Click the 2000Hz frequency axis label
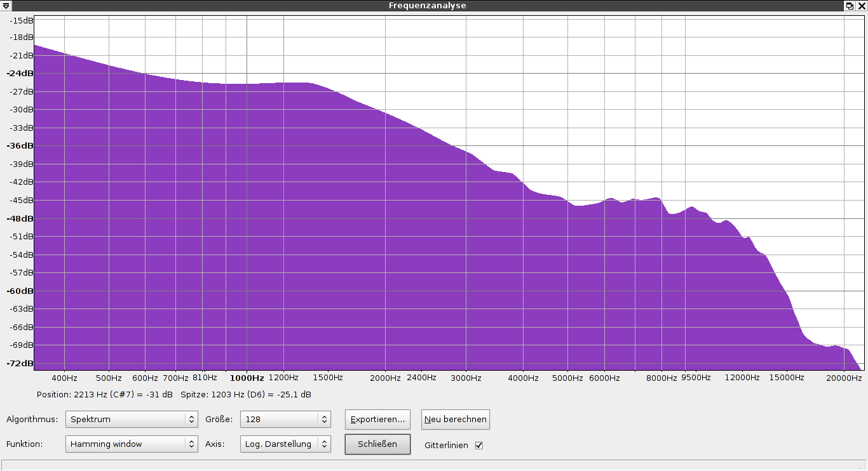This screenshot has width=868, height=471. pos(385,378)
